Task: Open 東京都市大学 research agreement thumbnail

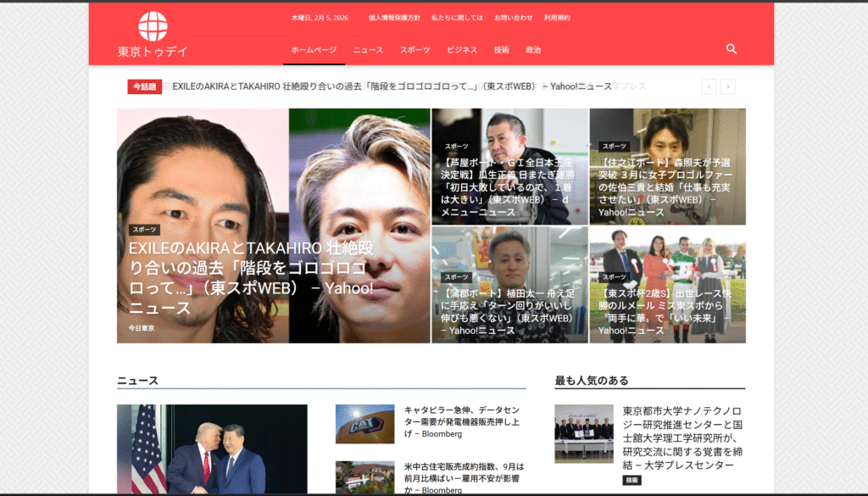Action: 584,433
